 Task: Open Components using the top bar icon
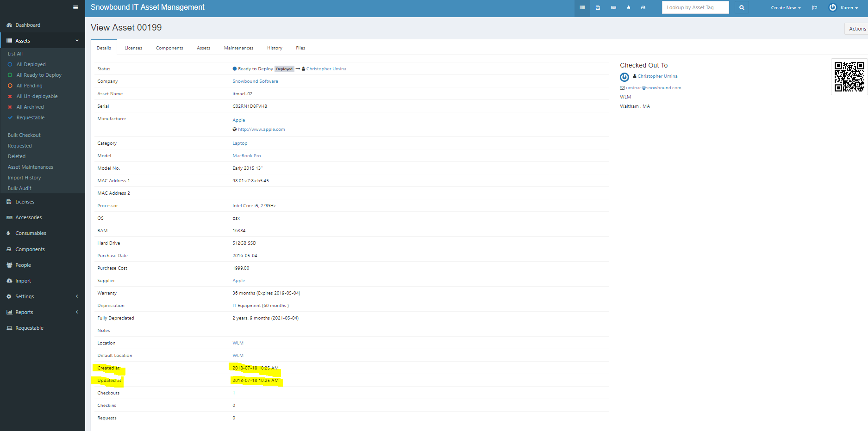click(643, 7)
